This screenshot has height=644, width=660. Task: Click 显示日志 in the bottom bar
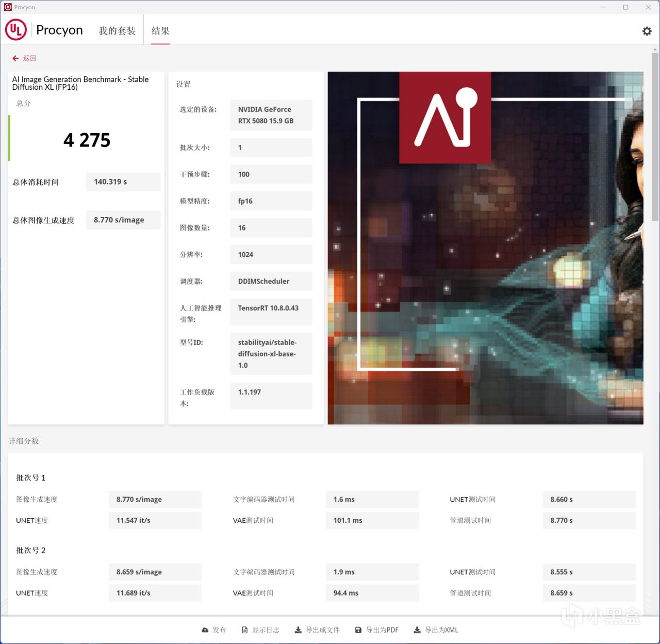[x=266, y=630]
